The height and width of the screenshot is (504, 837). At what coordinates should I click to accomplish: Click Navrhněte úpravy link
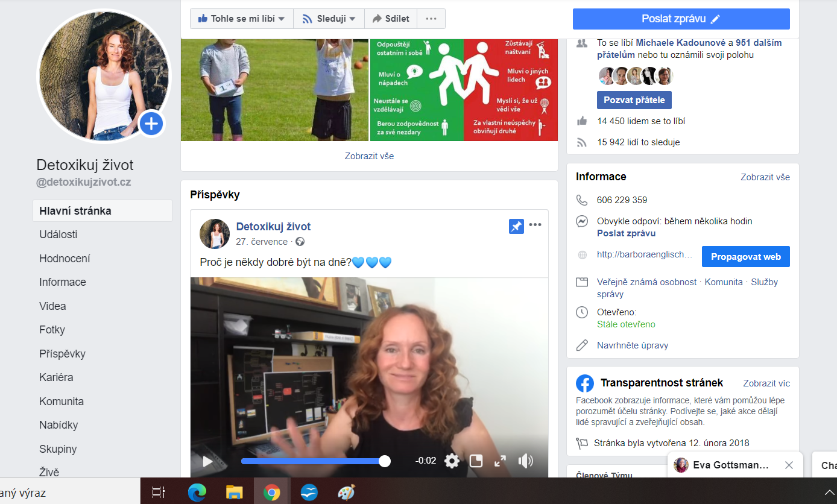[x=633, y=345]
